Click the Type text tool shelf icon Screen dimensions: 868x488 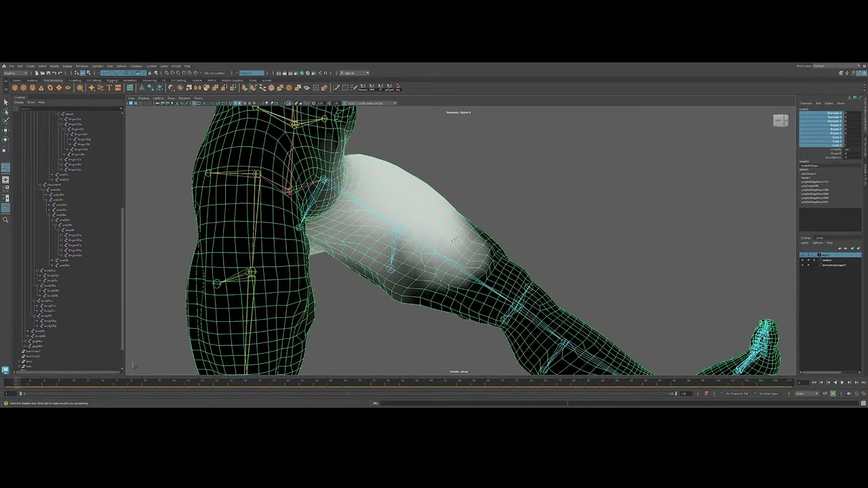(108, 87)
